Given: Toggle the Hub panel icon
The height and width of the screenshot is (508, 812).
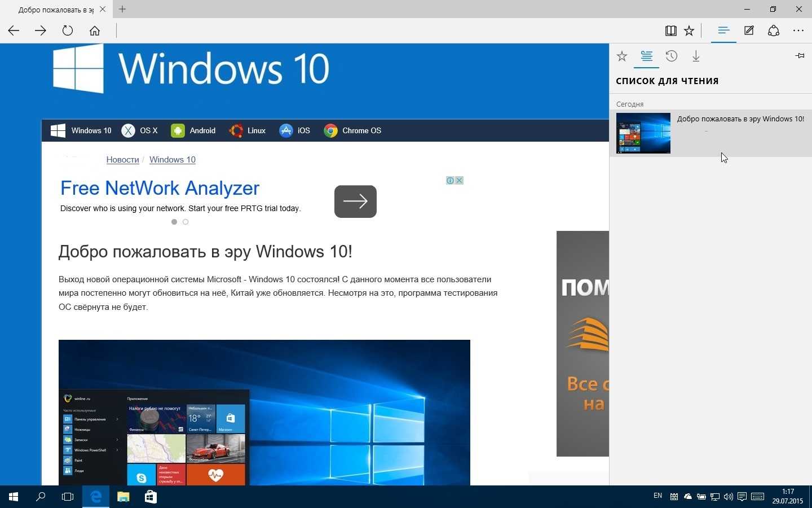Looking at the screenshot, I should tap(723, 30).
